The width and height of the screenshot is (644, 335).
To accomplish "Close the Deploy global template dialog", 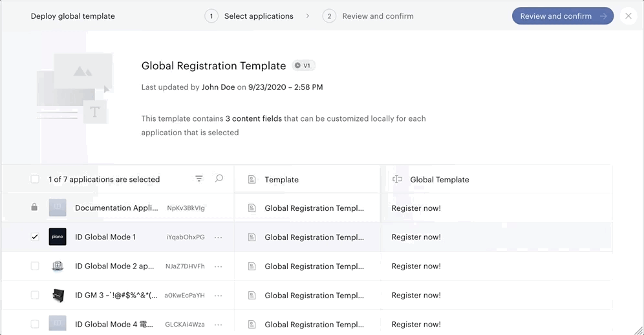I will click(628, 16).
